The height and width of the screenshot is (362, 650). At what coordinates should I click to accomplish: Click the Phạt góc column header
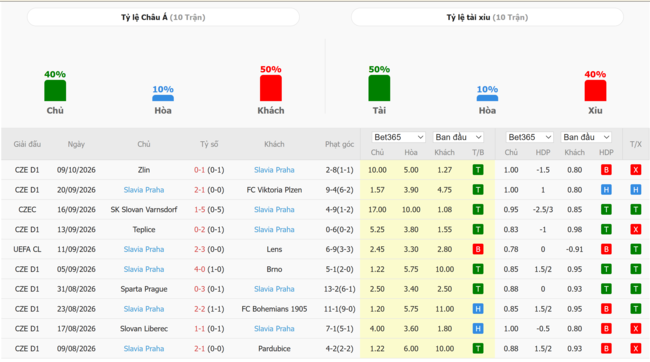340,144
